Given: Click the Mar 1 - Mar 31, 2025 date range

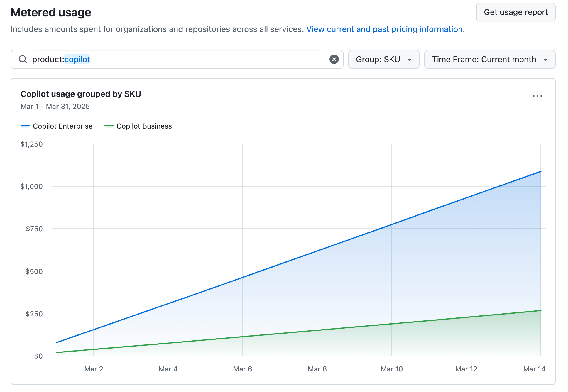Looking at the screenshot, I should pos(55,106).
